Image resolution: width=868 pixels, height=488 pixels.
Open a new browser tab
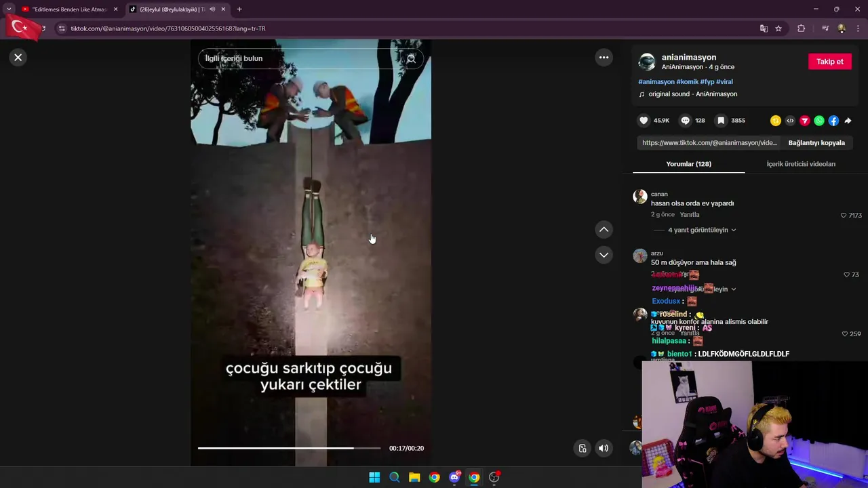(239, 9)
